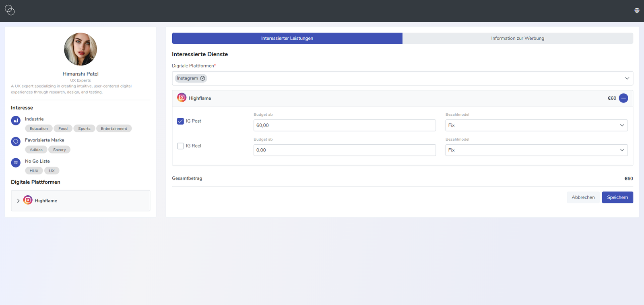Click the UX no-go tag
Image resolution: width=644 pixels, height=305 pixels.
52,171
